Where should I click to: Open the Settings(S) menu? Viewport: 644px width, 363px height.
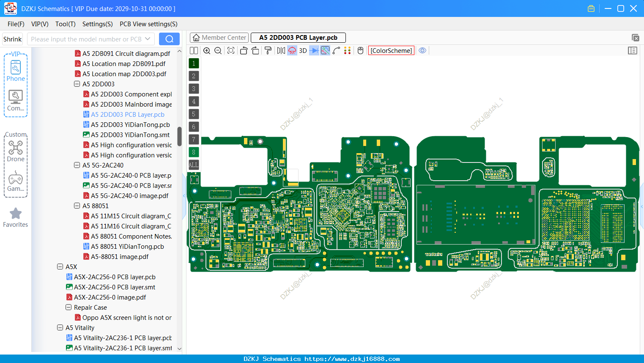point(98,24)
